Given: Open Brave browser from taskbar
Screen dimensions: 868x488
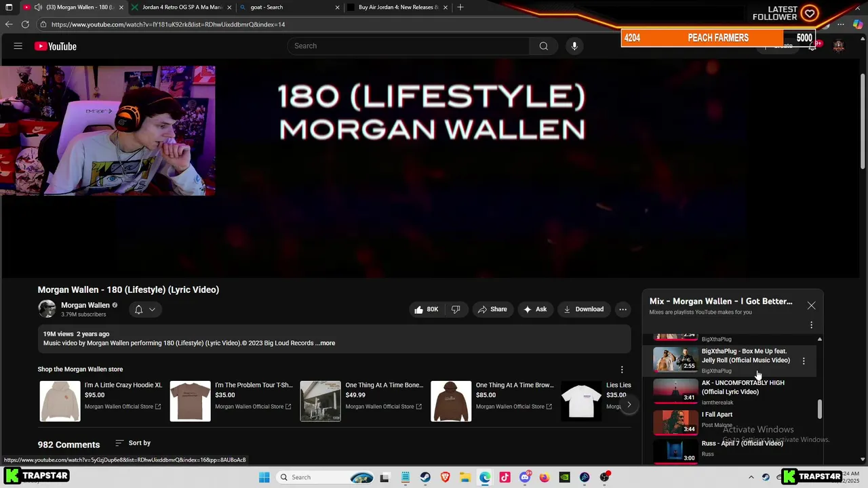Looking at the screenshot, I should (x=446, y=477).
